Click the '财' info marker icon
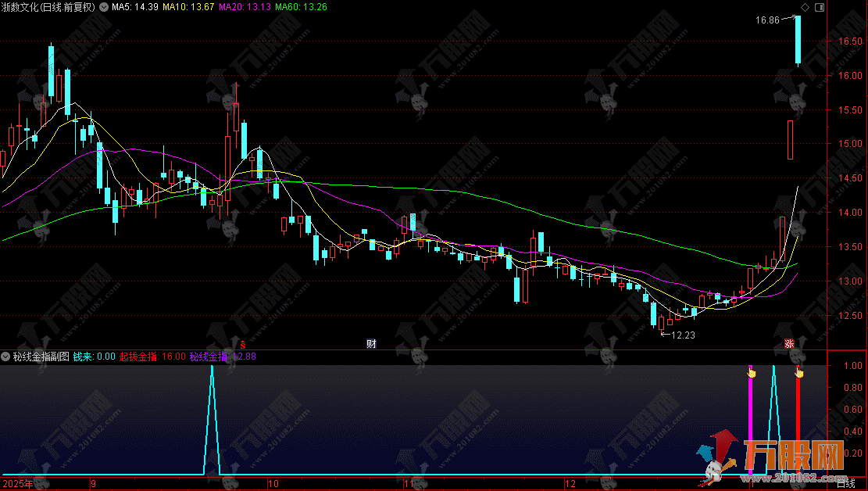 pyautogui.click(x=372, y=344)
